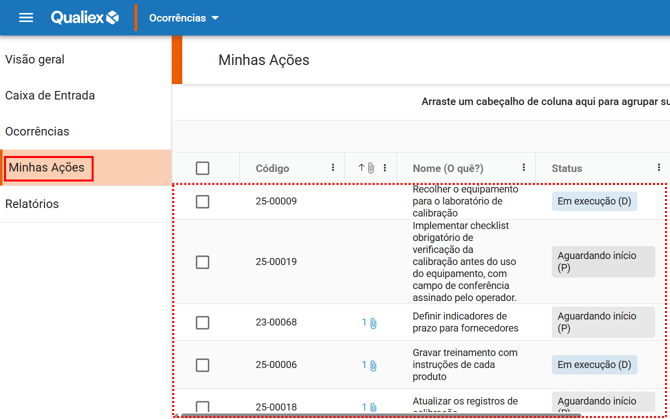
Task: Click attachment paperclip icon for 23-00068
Action: [372, 323]
